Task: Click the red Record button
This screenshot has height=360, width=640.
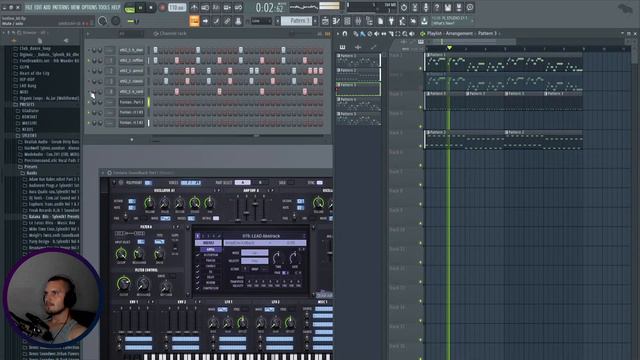Action: pyautogui.click(x=162, y=8)
